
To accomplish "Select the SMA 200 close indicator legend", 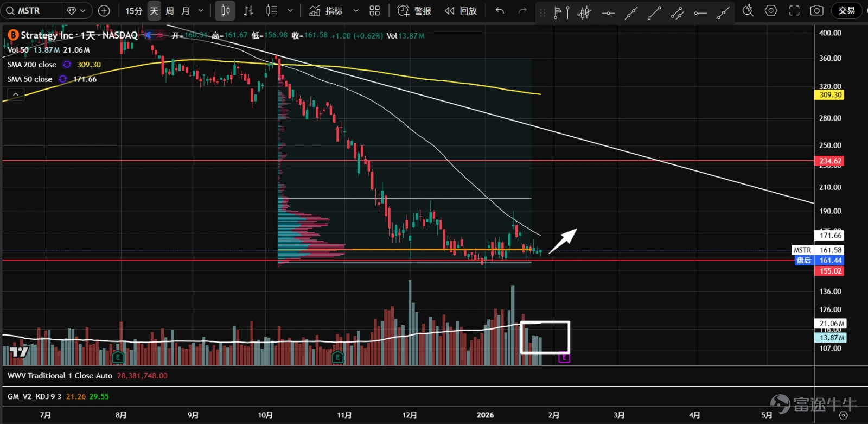I will pyautogui.click(x=32, y=65).
